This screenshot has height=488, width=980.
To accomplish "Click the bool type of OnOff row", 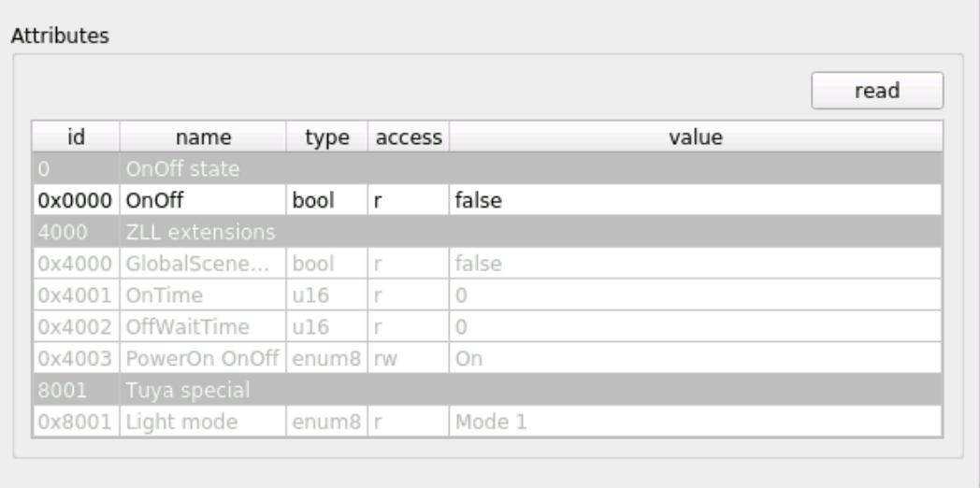I will click(x=327, y=201).
